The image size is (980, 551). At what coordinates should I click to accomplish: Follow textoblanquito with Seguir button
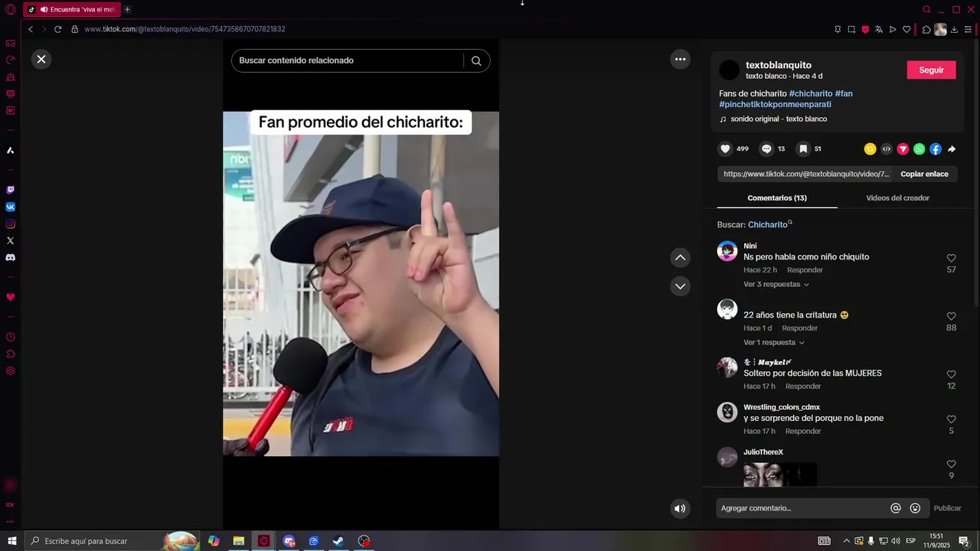click(x=931, y=70)
